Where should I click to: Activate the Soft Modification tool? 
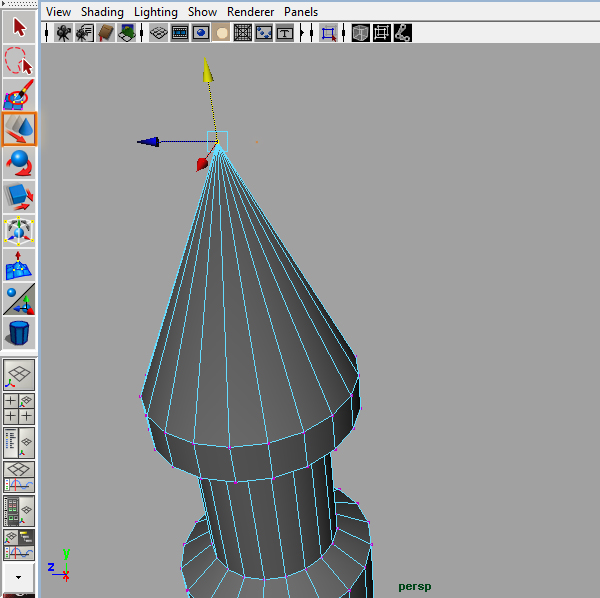tap(19, 265)
